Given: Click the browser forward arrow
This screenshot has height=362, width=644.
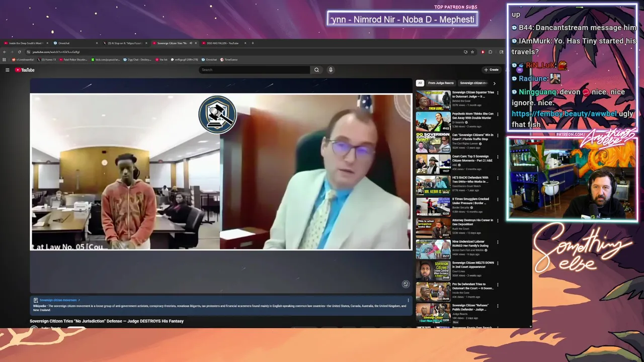Looking at the screenshot, I should click(x=12, y=52).
